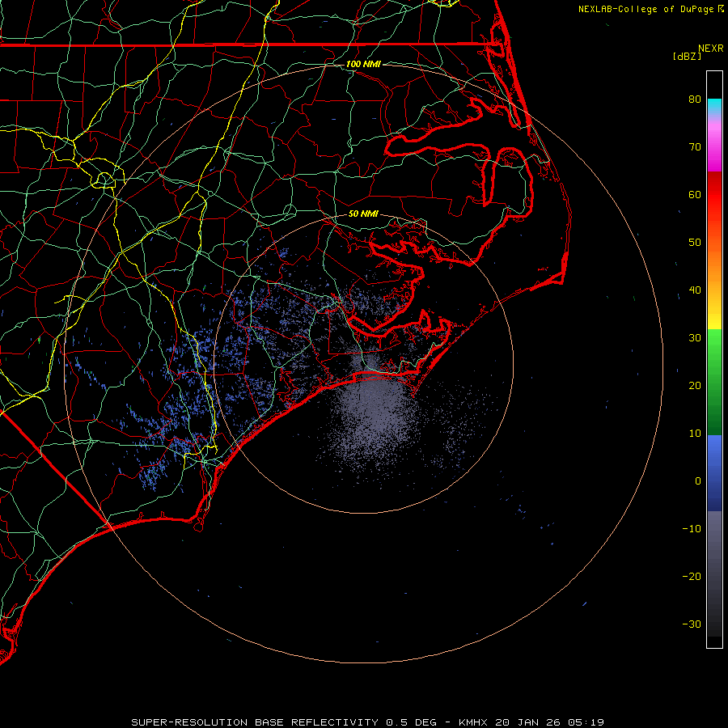Click the -10 value on the dBZ scale

(692, 529)
